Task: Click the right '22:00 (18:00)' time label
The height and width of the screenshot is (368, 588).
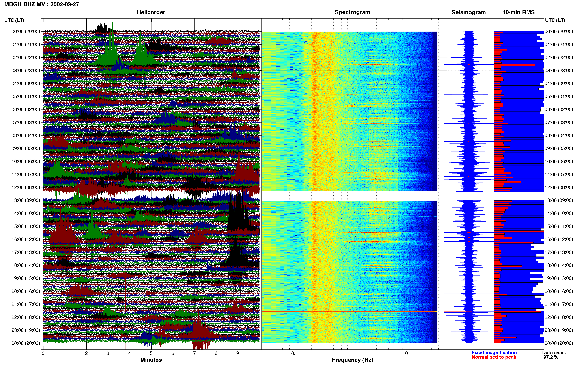Action: point(559,317)
